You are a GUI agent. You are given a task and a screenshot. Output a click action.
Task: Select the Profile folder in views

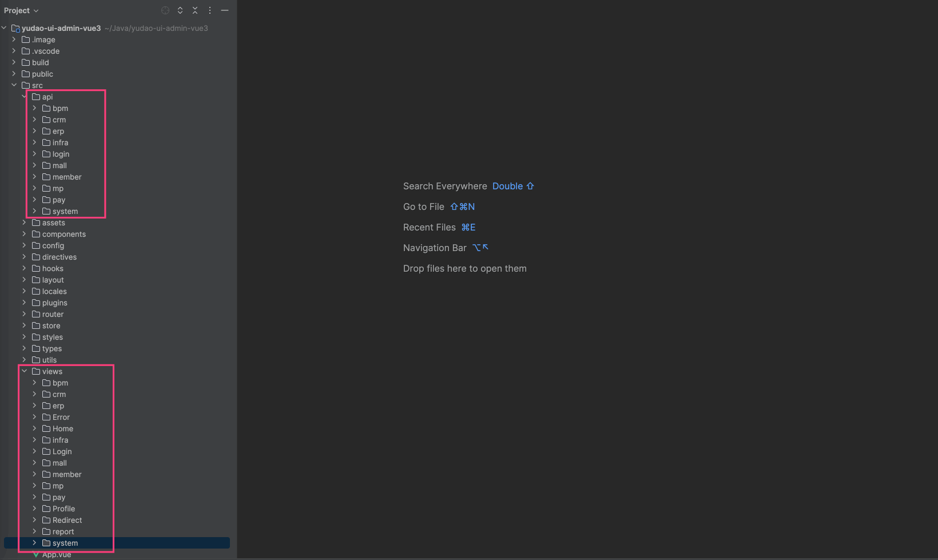click(x=63, y=509)
